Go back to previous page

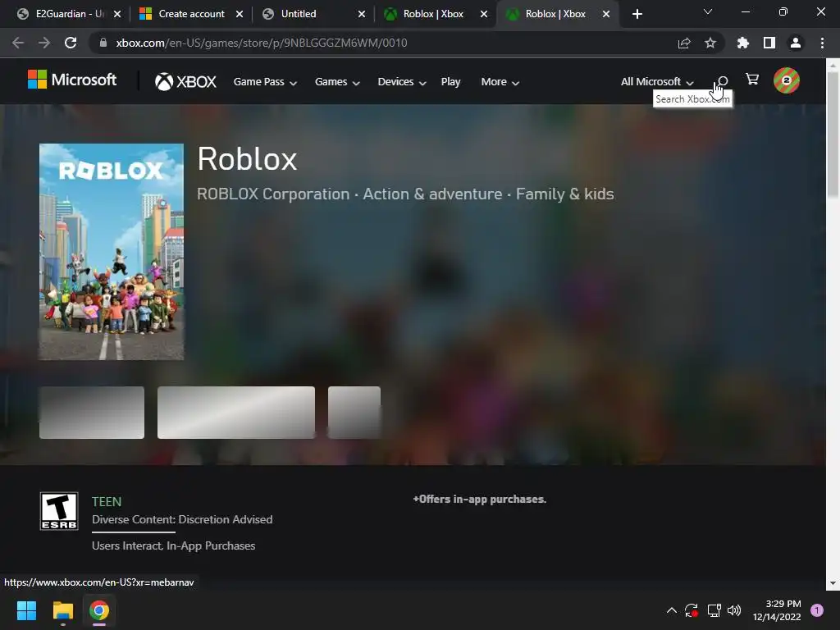pyautogui.click(x=18, y=43)
